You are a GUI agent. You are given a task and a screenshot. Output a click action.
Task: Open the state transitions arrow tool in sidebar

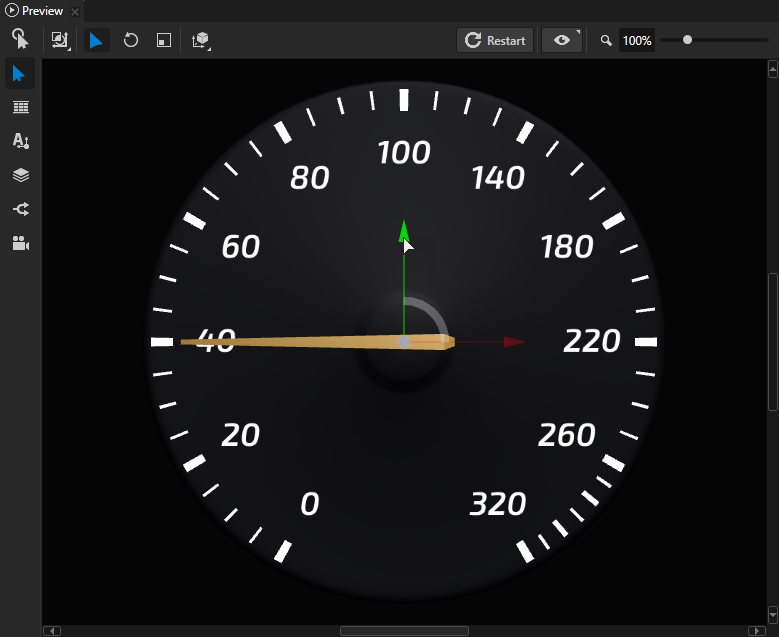pos(20,209)
